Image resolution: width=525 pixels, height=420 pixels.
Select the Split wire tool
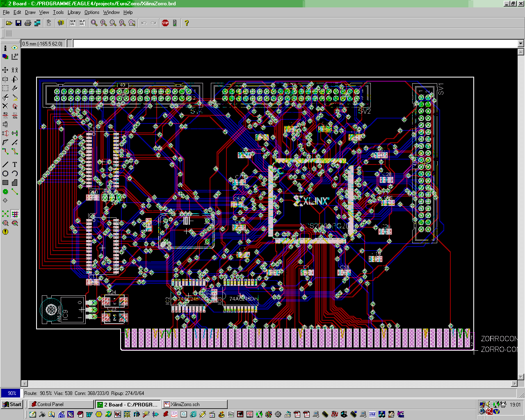pyautogui.click(x=5, y=142)
